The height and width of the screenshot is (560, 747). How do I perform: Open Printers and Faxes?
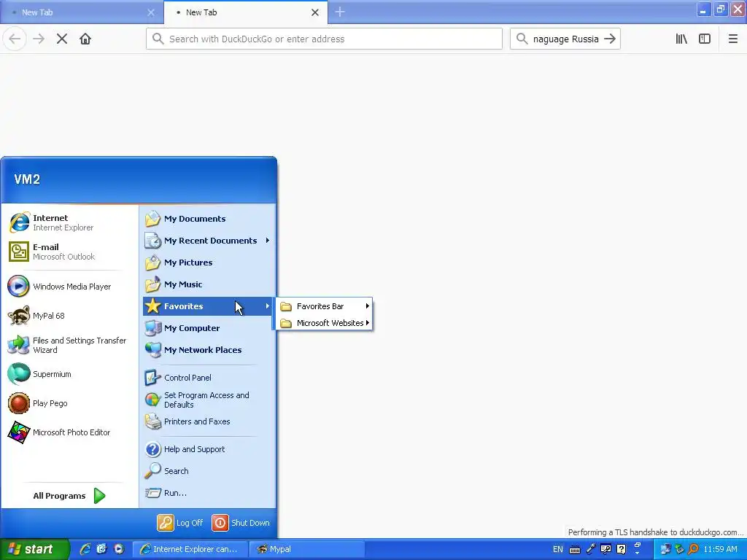coord(208,421)
